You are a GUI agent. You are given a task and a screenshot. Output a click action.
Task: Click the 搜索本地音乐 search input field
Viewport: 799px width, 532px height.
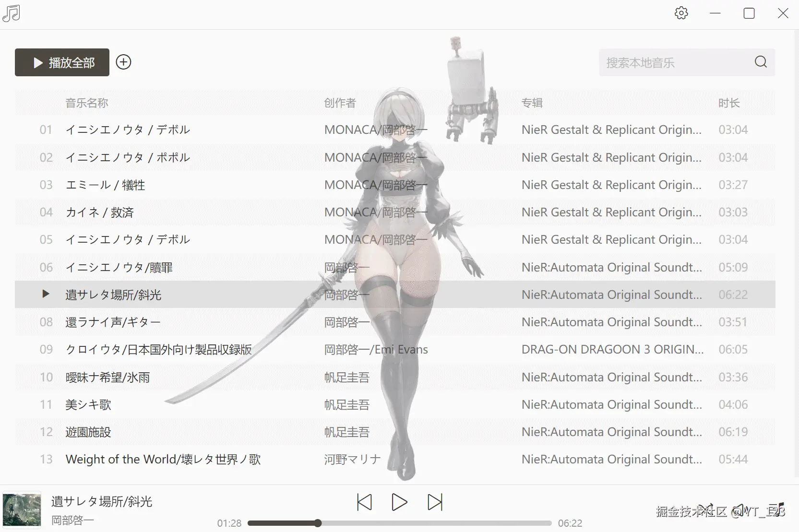[672, 62]
